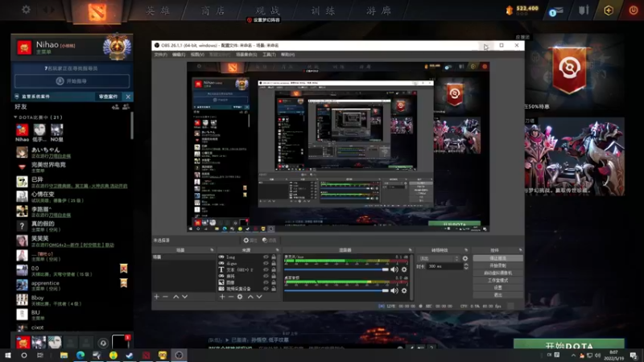644x362 pixels.
Task: Click 审查案件 review case button
Action: coord(109,97)
